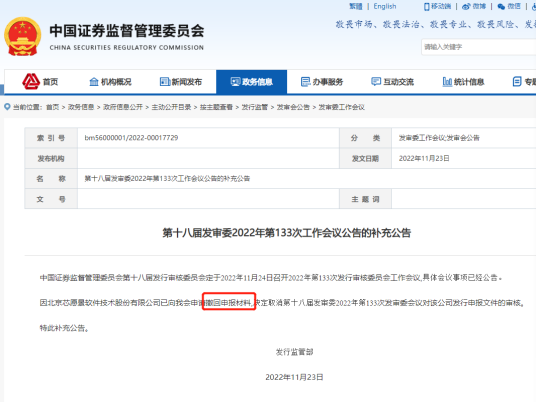The image size is (536, 402).
Task: Select the 政务信息 tab icon
Action: coord(235,82)
